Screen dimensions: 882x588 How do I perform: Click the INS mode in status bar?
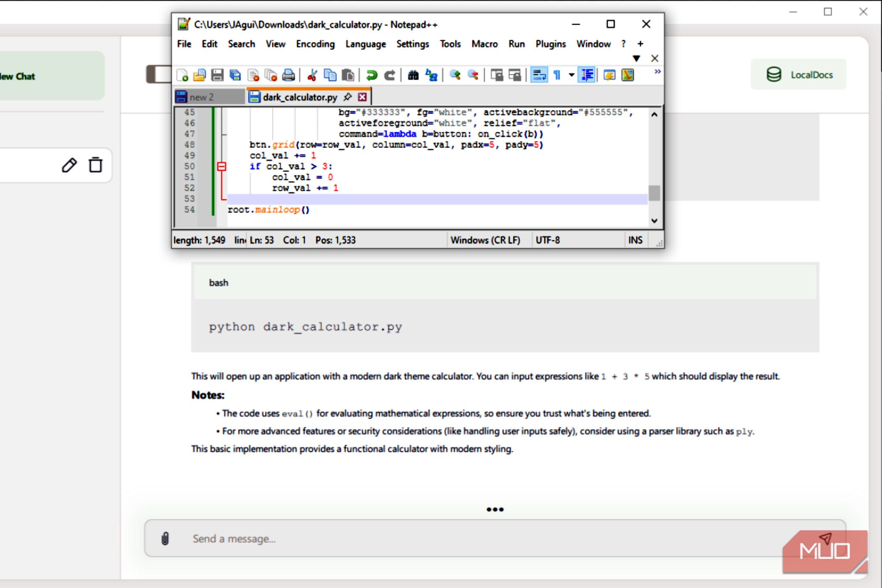point(635,240)
